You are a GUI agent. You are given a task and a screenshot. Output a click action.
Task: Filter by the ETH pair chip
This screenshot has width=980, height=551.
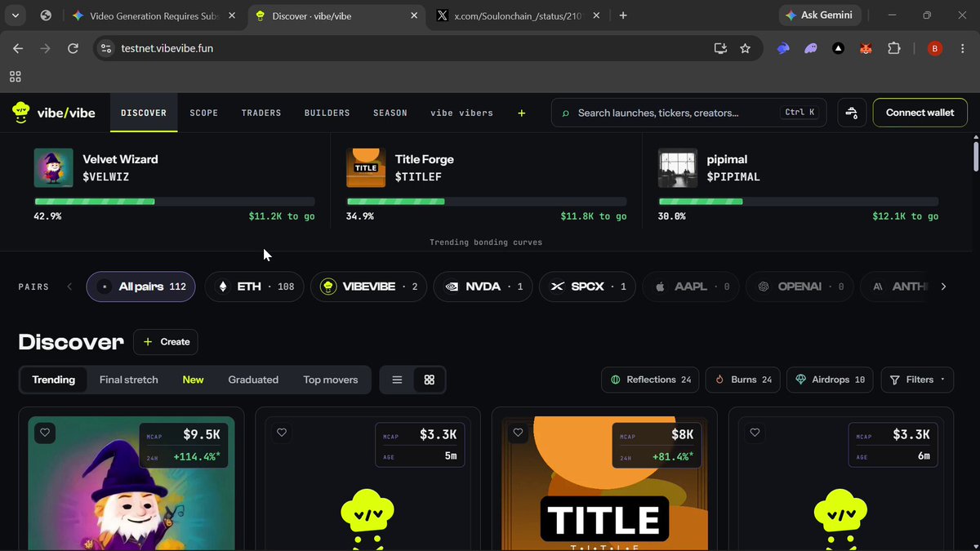coord(254,287)
